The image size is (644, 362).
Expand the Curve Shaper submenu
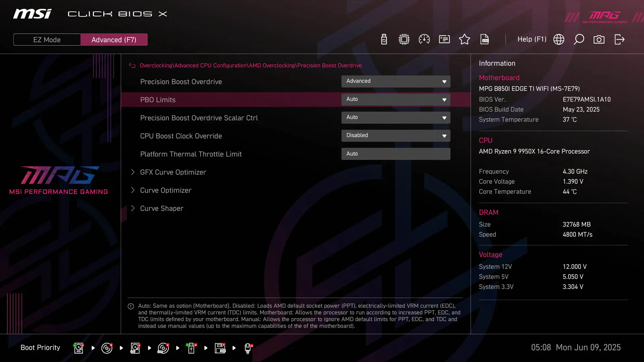pos(162,208)
